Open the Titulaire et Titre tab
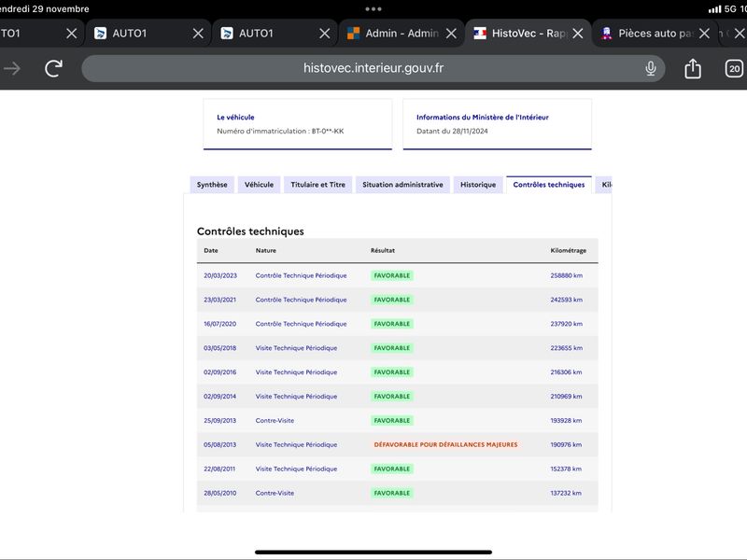This screenshot has width=747, height=560. tap(317, 185)
